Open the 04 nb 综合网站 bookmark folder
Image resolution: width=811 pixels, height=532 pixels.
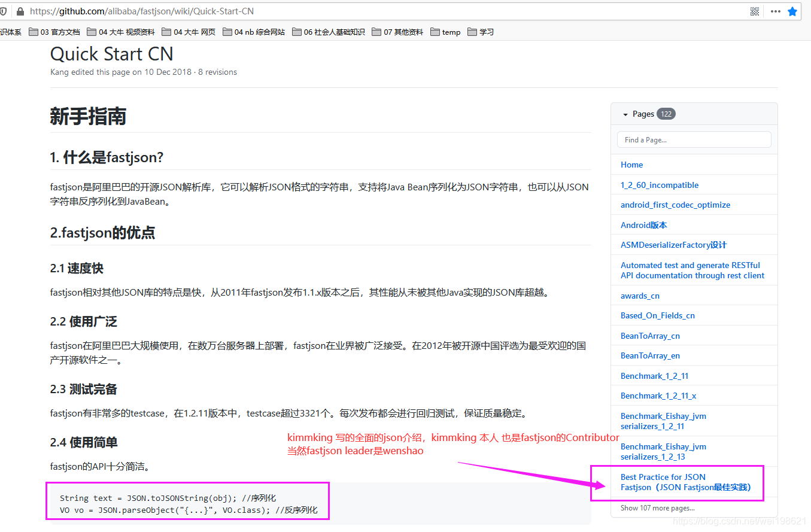tap(253, 32)
